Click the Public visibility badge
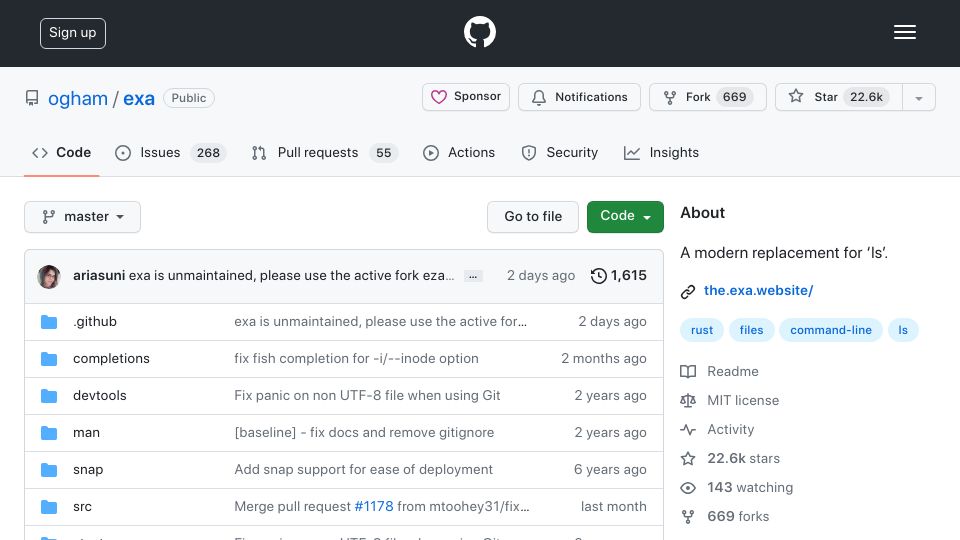Viewport: 960px width, 540px height. point(189,98)
